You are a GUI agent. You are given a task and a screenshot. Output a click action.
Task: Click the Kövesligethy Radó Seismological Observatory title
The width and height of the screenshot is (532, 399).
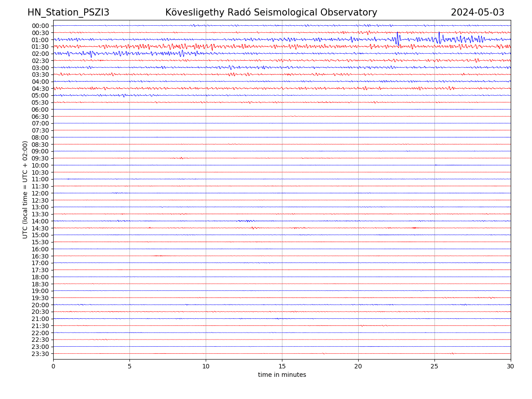[x=271, y=12]
